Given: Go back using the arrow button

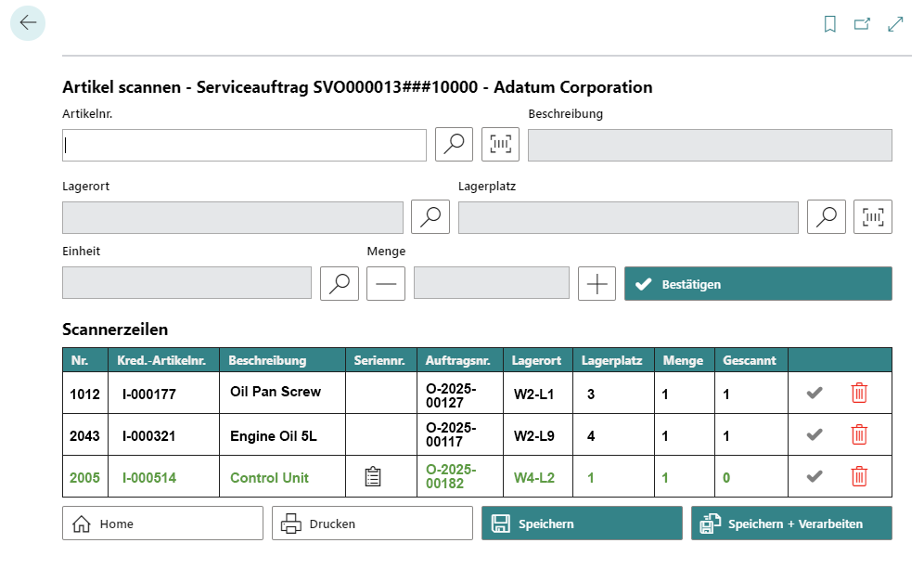Looking at the screenshot, I should tap(28, 23).
